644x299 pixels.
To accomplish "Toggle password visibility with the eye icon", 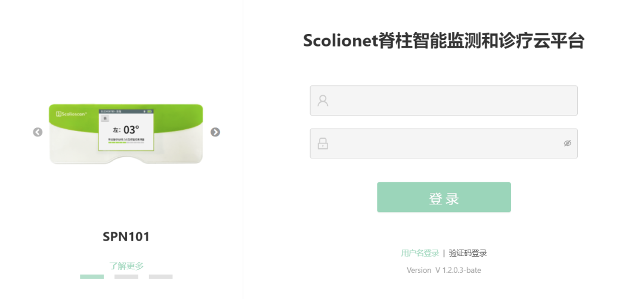I will coord(567,144).
